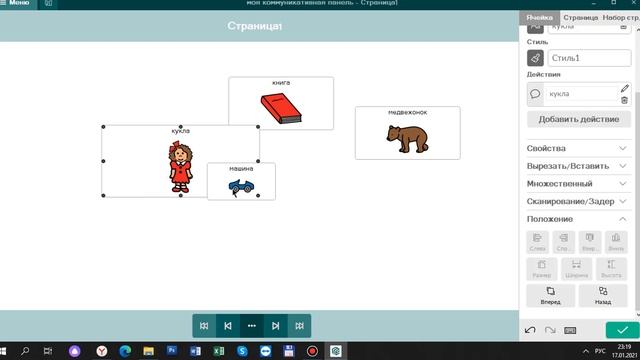Open Yandex Browser from the taskbar
The height and width of the screenshot is (360, 640).
[x=102, y=351]
